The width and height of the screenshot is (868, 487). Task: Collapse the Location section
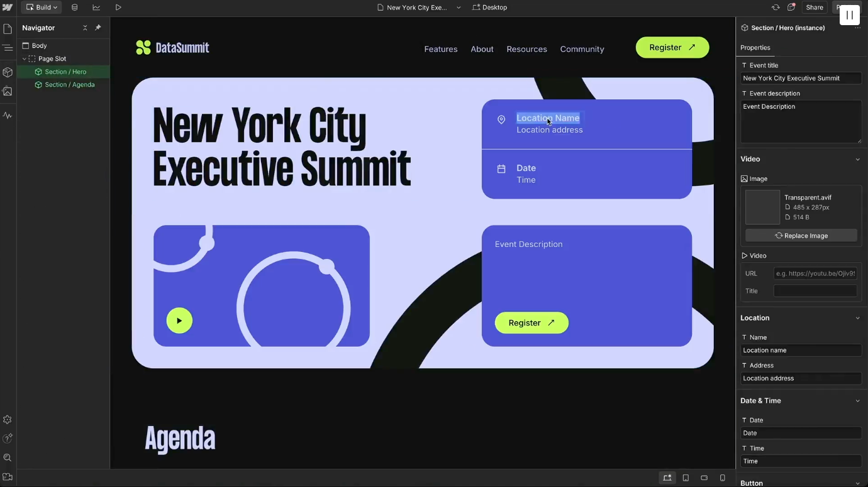(857, 317)
